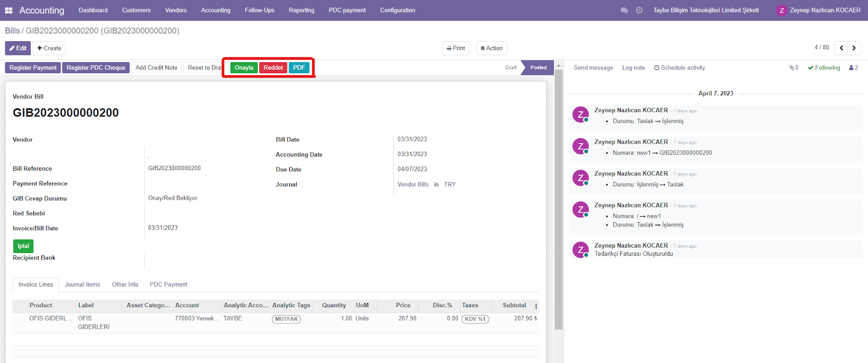Toggle Following subscription
This screenshot has width=868, height=363.
[x=824, y=68]
